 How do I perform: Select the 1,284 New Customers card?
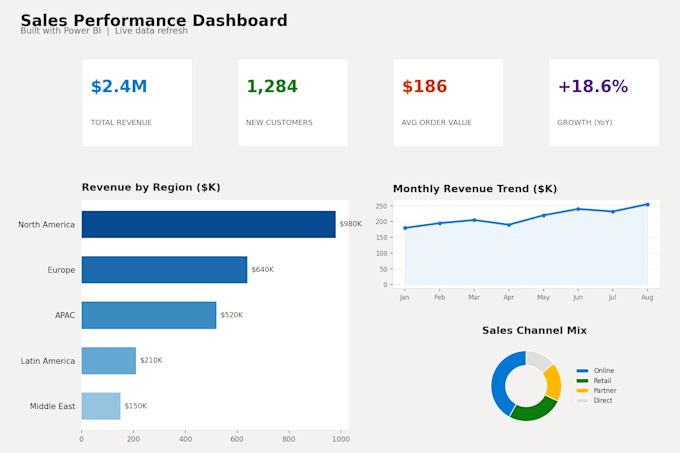[x=293, y=103]
